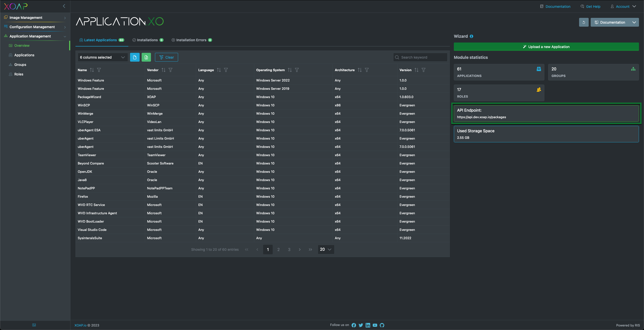This screenshot has width=644, height=330.
Task: Click the Wizard info icon
Action: (471, 36)
